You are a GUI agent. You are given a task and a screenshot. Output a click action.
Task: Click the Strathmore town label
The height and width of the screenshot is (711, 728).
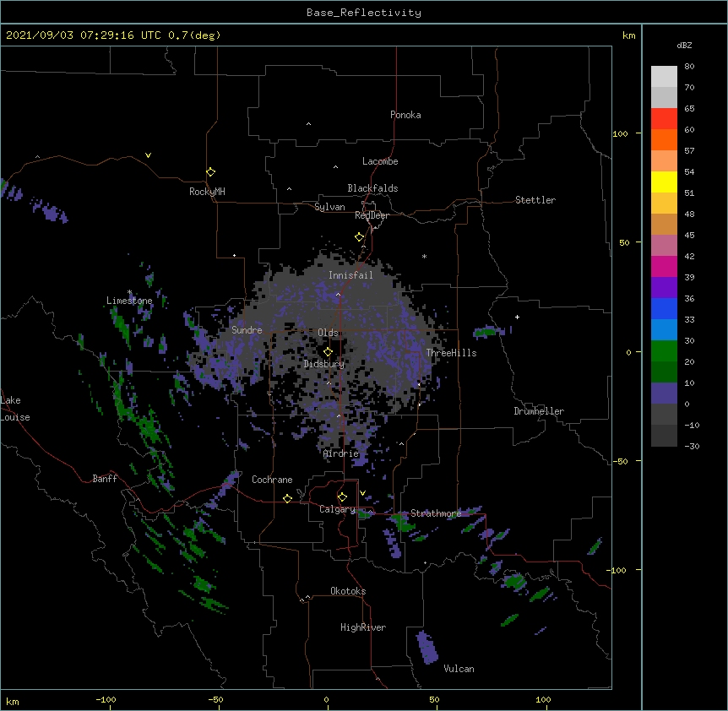coord(436,513)
